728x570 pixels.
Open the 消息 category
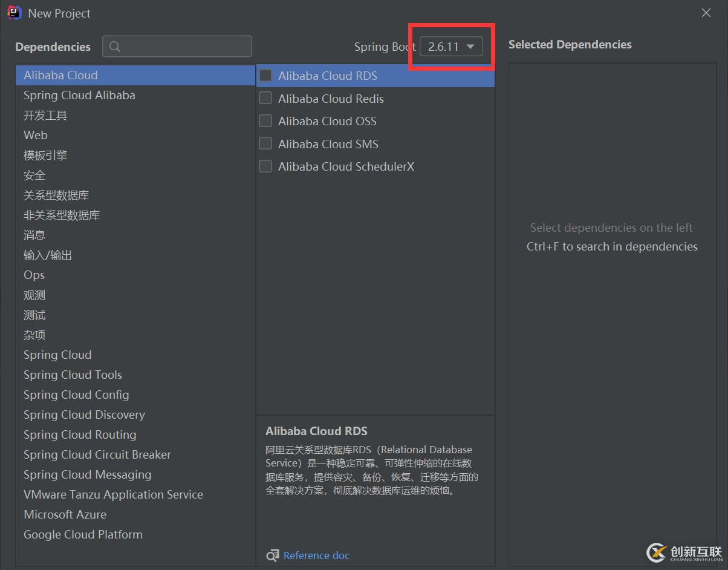(135, 235)
